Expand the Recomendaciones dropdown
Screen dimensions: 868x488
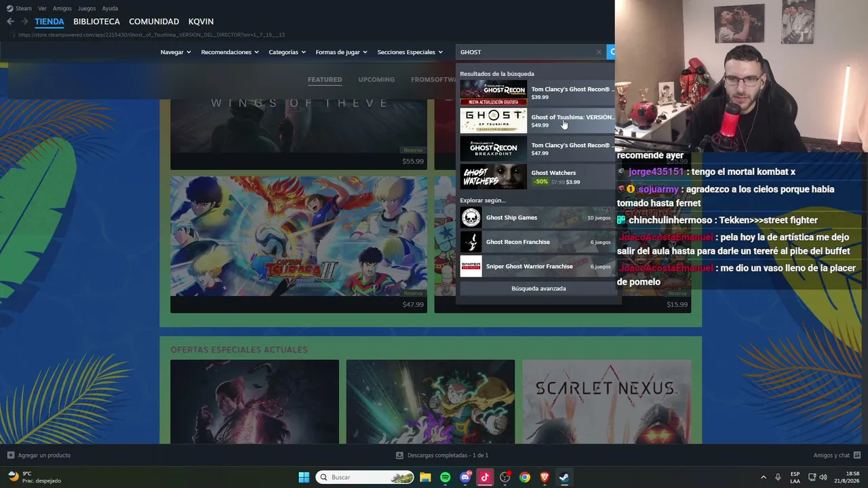(x=230, y=52)
